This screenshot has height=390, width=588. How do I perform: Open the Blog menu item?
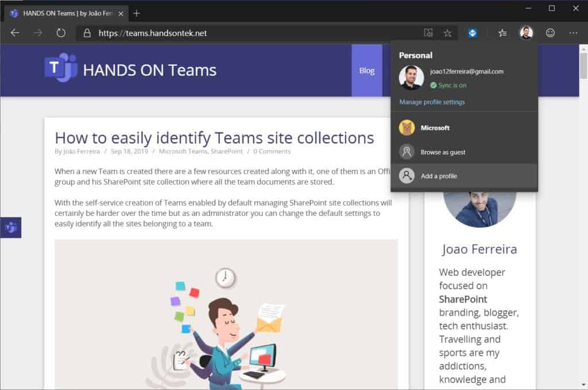click(366, 70)
